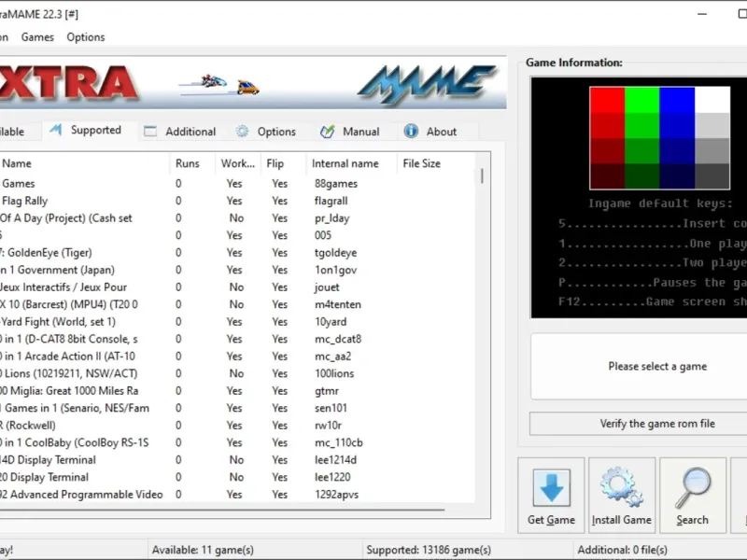Click Available: 11 game(s) status entry

click(203, 550)
